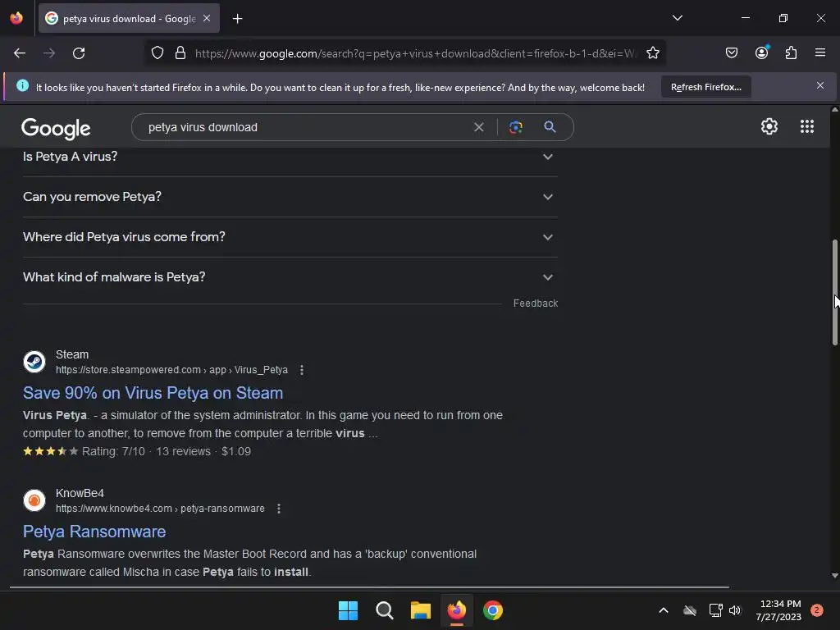Select the petya virus download tab
The width and height of the screenshot is (840, 630).
click(129, 18)
